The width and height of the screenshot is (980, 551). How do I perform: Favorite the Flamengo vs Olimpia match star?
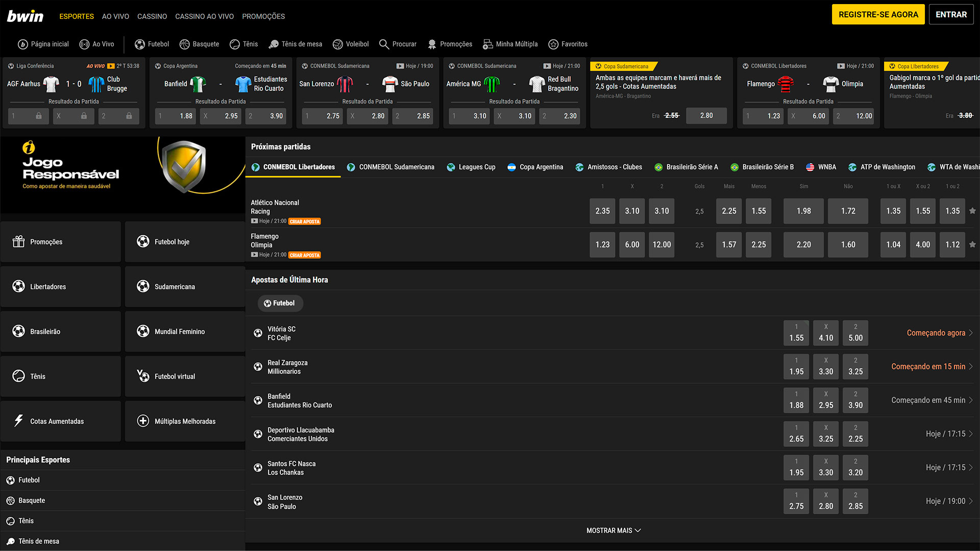point(972,244)
